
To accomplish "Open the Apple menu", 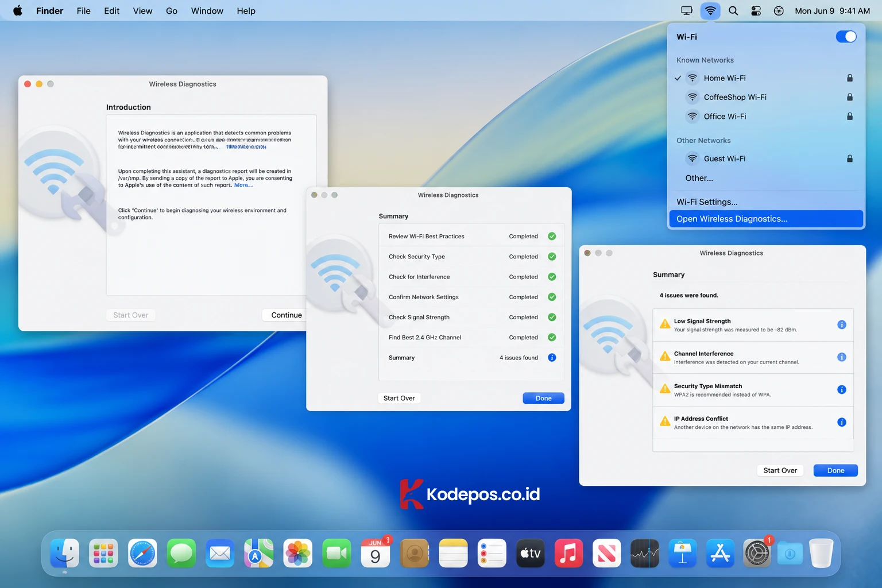I will coord(18,10).
